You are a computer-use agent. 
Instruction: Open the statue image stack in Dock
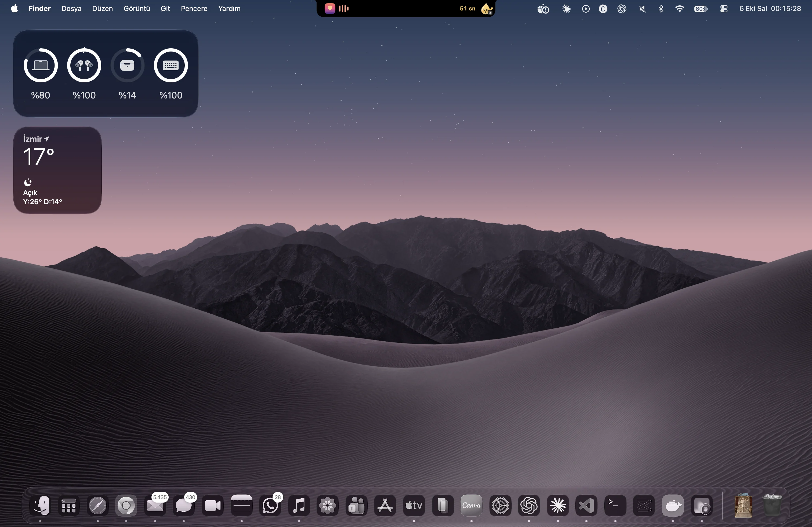point(743,505)
